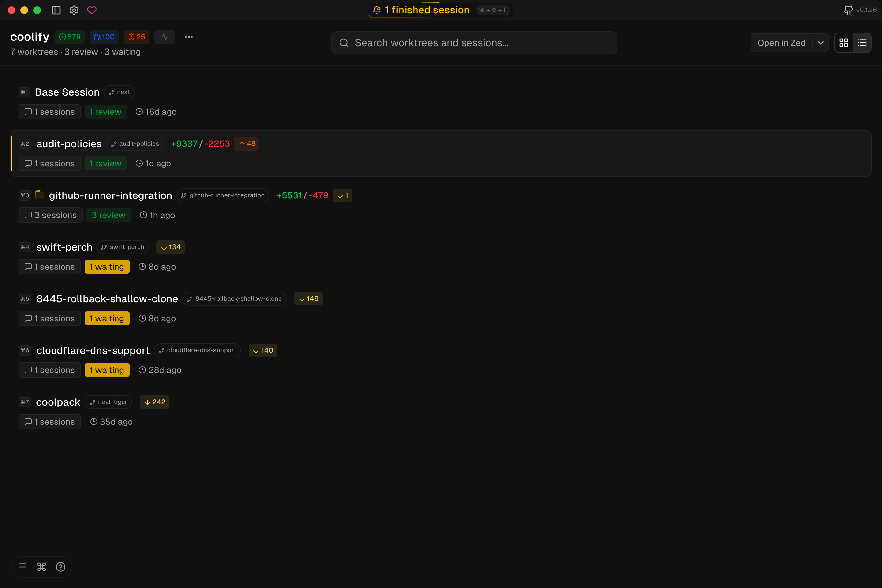
Task: Click the pink heart icon
Action: [92, 10]
